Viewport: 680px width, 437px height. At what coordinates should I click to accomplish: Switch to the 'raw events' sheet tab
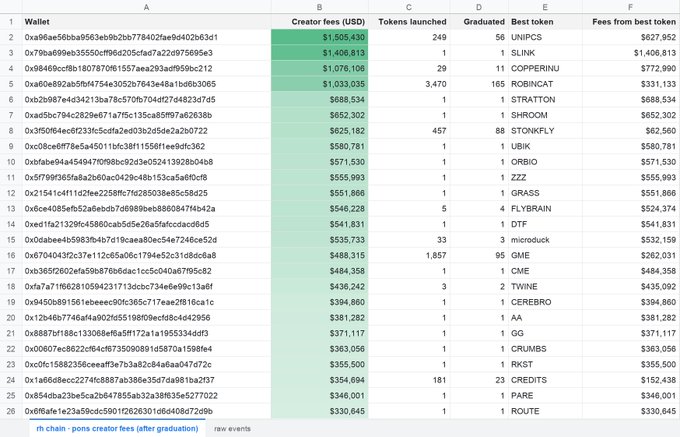(232, 428)
